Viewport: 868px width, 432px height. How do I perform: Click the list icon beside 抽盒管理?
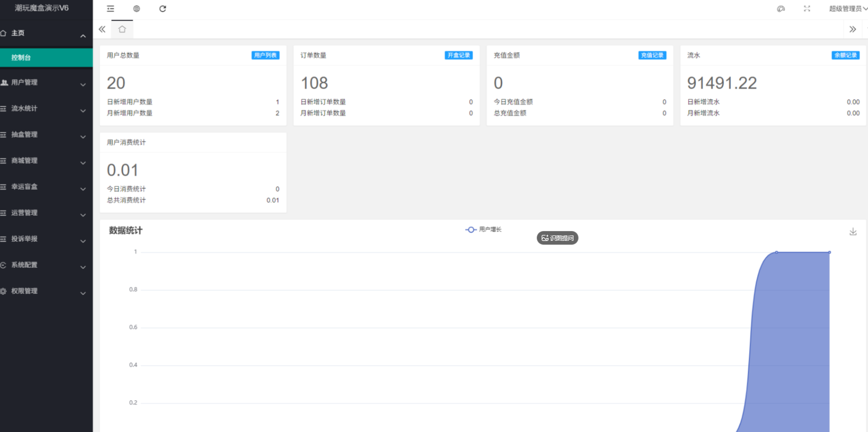(3, 135)
